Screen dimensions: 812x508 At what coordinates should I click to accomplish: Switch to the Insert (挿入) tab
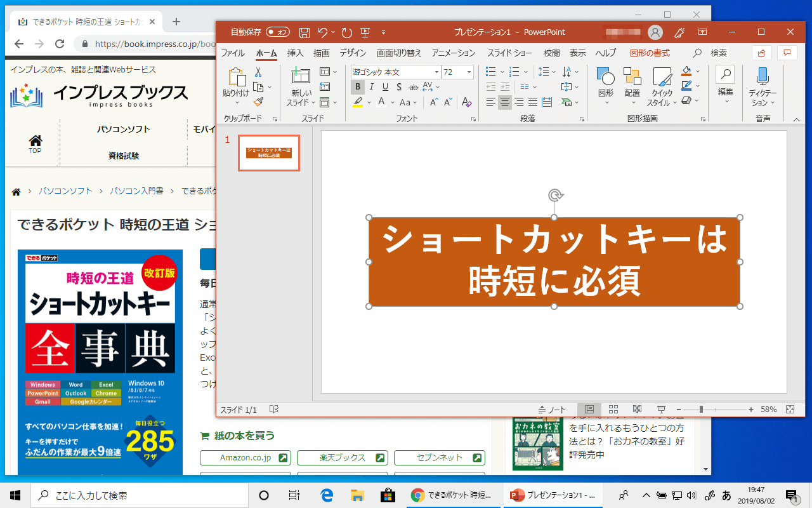(x=295, y=53)
